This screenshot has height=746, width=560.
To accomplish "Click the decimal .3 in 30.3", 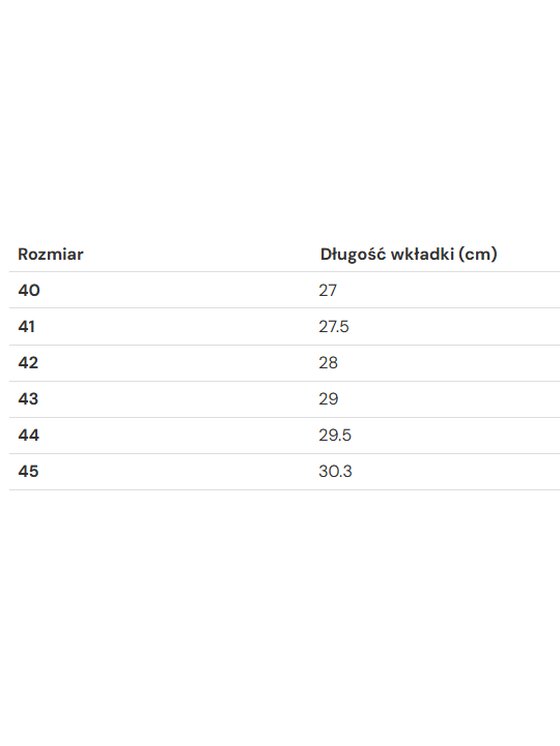I will pyautogui.click(x=346, y=471).
